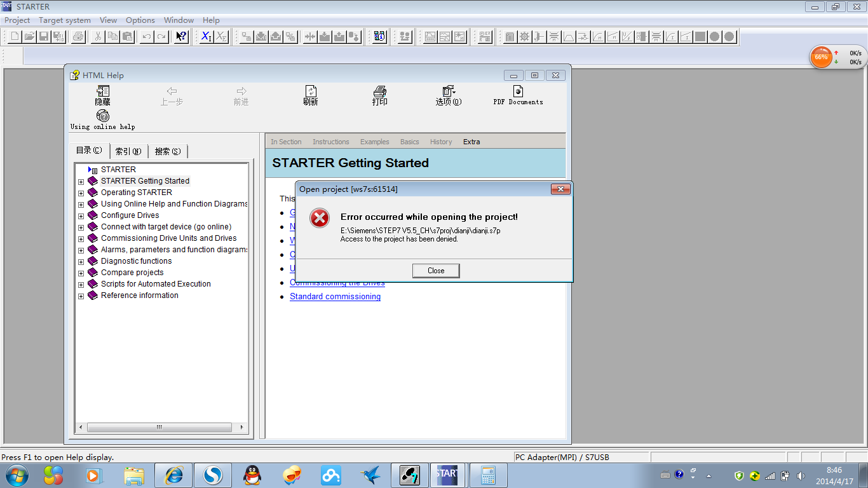Select the STARTER root topic
The height and width of the screenshot is (488, 868).
(x=118, y=170)
